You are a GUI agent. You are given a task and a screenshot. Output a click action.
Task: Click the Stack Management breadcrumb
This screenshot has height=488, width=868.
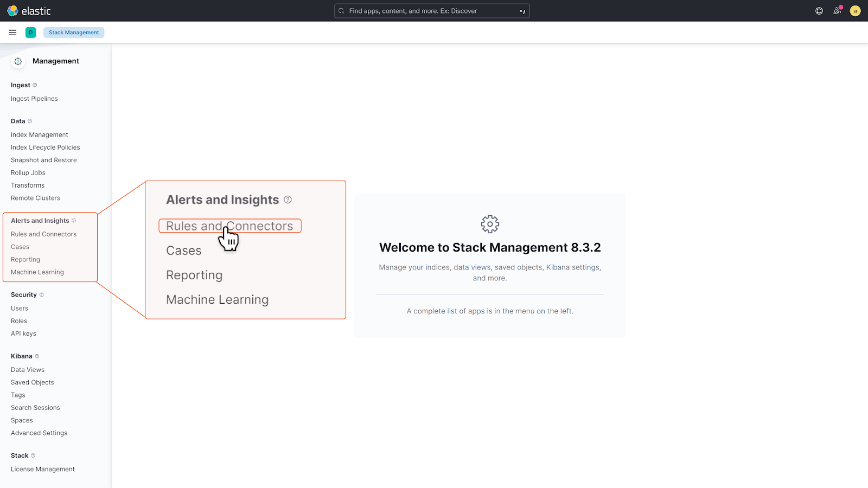coord(74,33)
